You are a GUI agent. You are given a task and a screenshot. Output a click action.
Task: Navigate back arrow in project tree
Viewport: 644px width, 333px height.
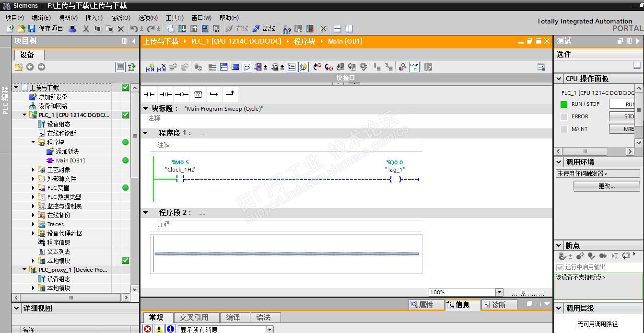click(30, 67)
